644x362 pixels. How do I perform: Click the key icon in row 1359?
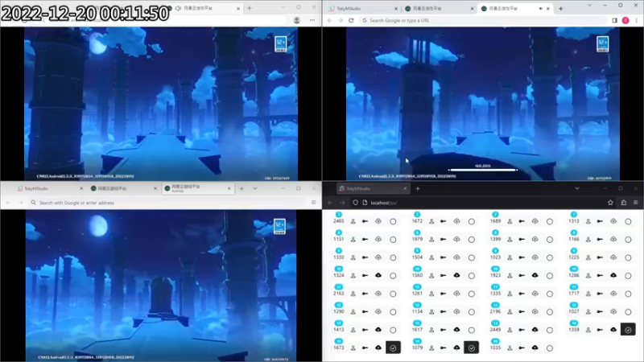point(600,330)
